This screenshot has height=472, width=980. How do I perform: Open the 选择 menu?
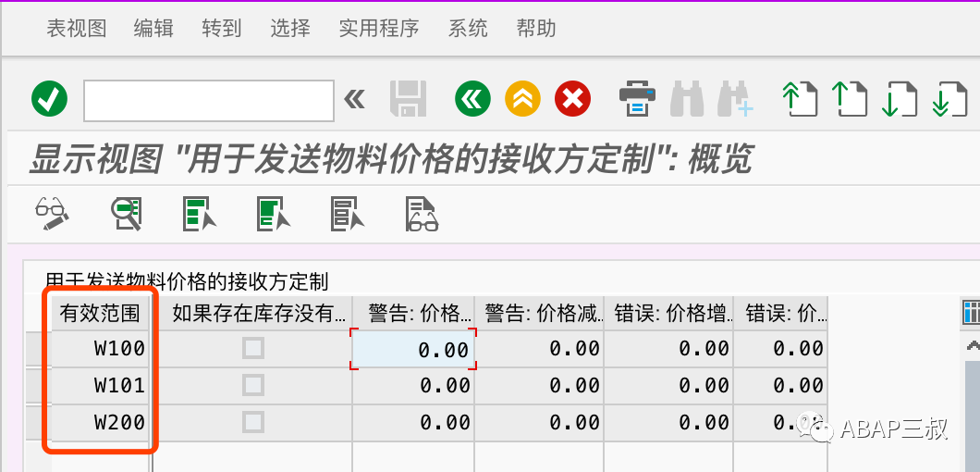click(x=290, y=28)
